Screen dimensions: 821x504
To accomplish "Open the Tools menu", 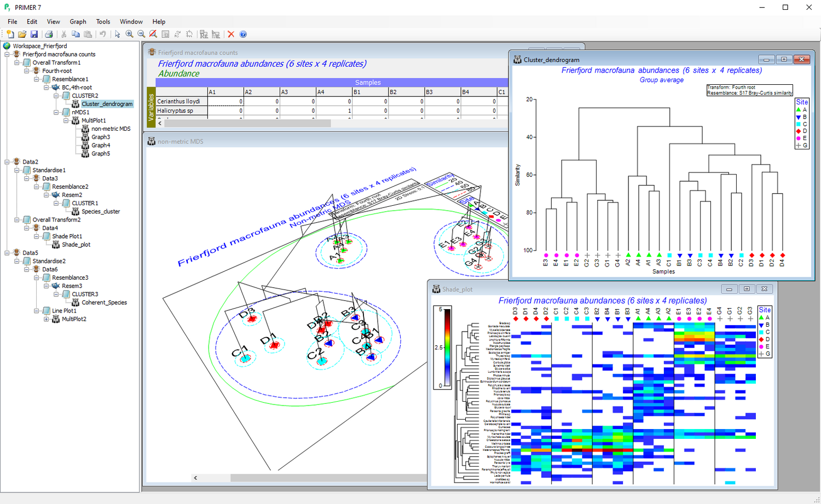I will tap(103, 22).
